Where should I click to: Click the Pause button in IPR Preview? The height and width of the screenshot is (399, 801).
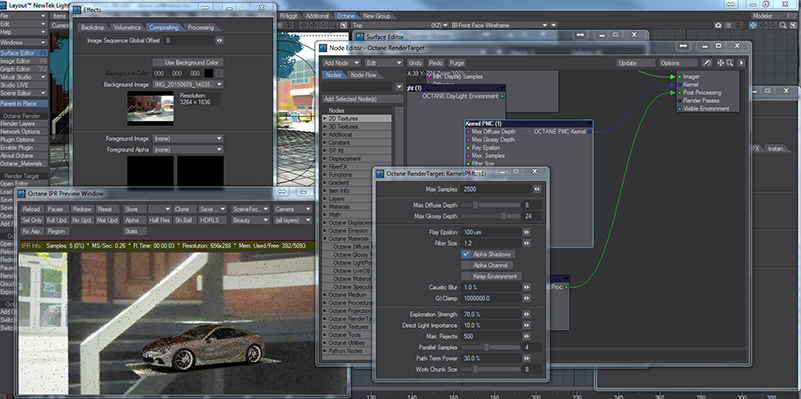[x=57, y=209]
